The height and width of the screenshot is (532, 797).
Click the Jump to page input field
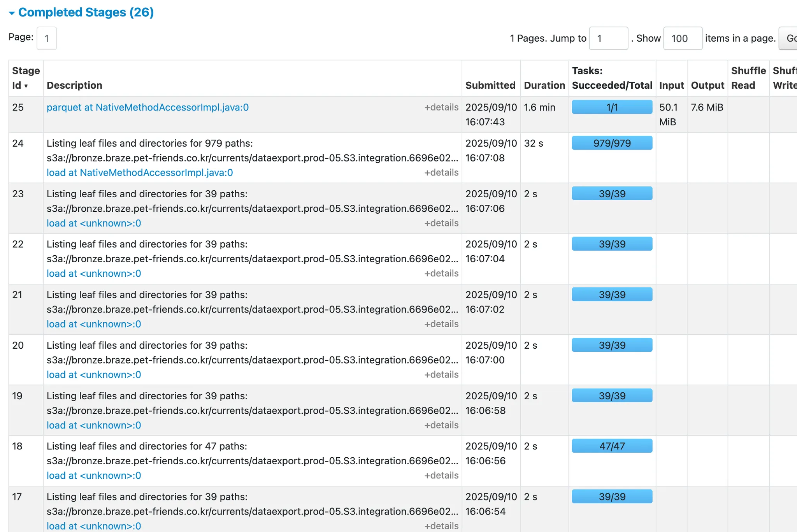tap(608, 39)
